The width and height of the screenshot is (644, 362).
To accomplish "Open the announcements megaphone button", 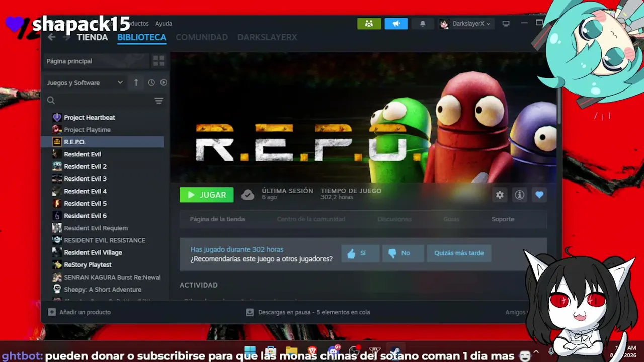I will point(396,23).
